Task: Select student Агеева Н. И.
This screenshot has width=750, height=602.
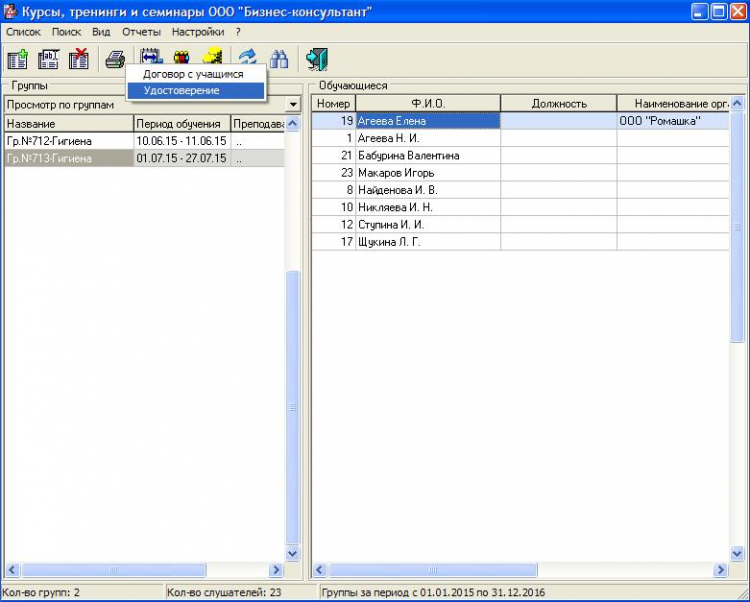Action: (x=428, y=138)
